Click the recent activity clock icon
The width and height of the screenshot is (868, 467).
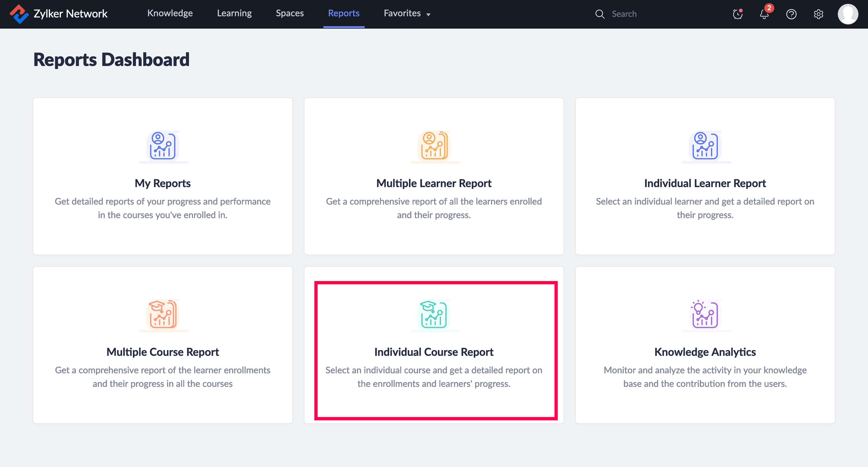[x=737, y=14]
